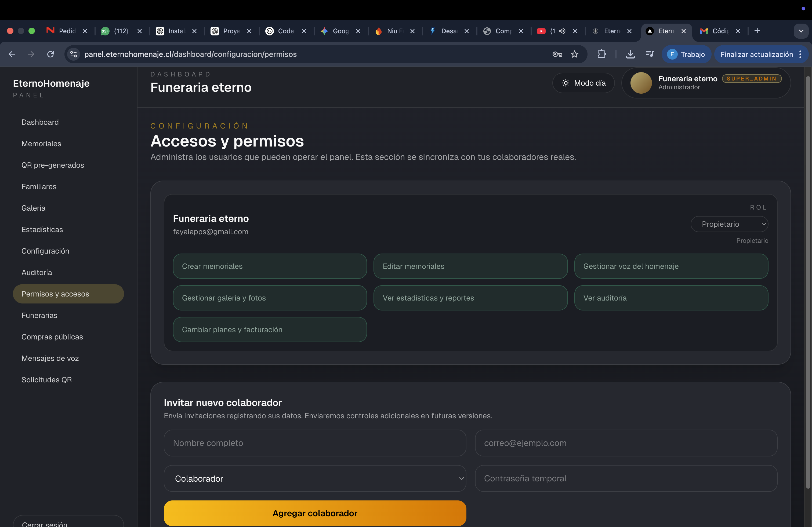
Task: Open the Propietario role dropdown
Action: [x=730, y=224]
